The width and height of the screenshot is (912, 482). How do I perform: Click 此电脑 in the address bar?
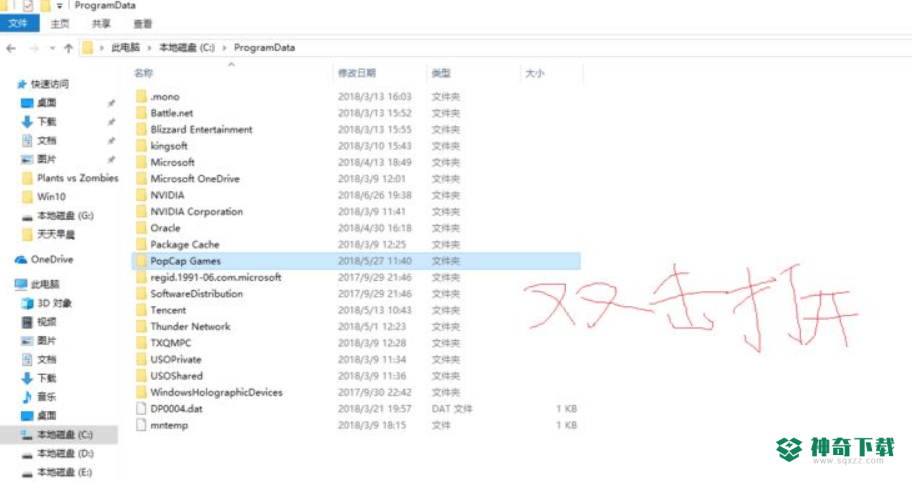126,48
